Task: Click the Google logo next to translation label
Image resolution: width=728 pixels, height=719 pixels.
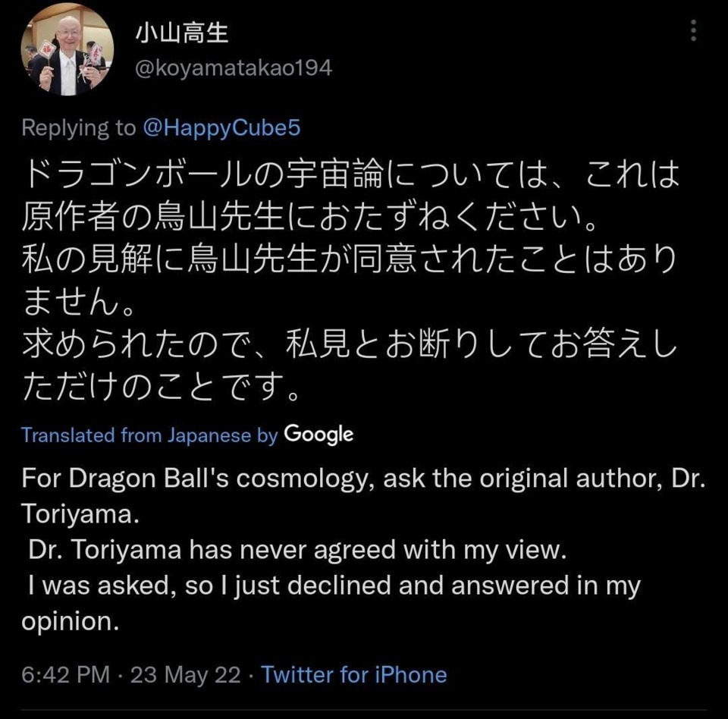Action: coord(318,435)
